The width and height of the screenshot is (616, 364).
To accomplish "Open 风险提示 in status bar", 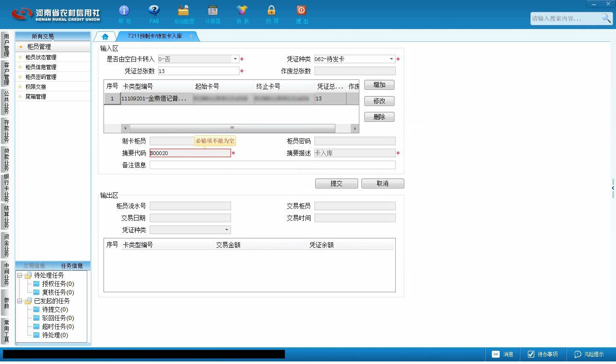I will coord(589,354).
